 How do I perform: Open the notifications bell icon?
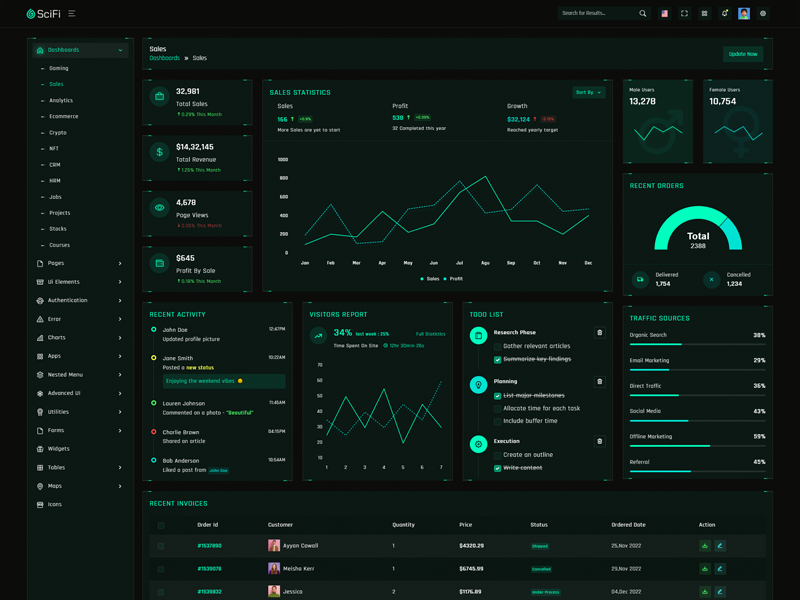point(724,14)
